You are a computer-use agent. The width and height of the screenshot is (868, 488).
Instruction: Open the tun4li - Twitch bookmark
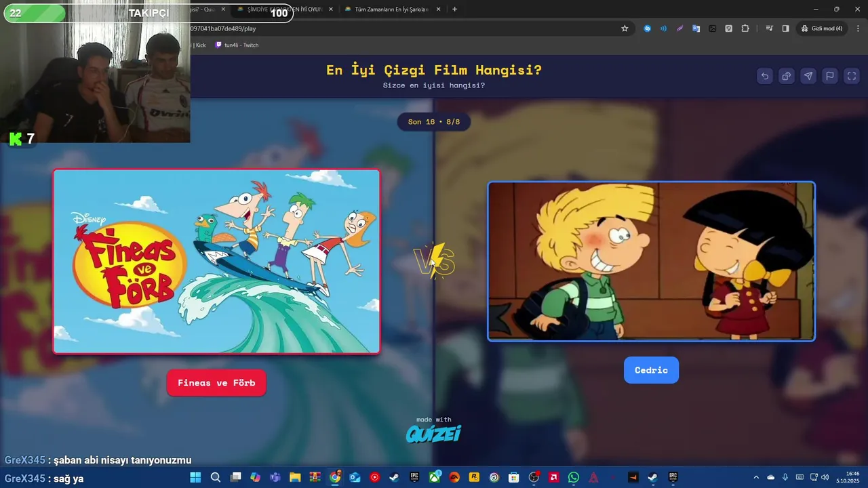(x=237, y=45)
